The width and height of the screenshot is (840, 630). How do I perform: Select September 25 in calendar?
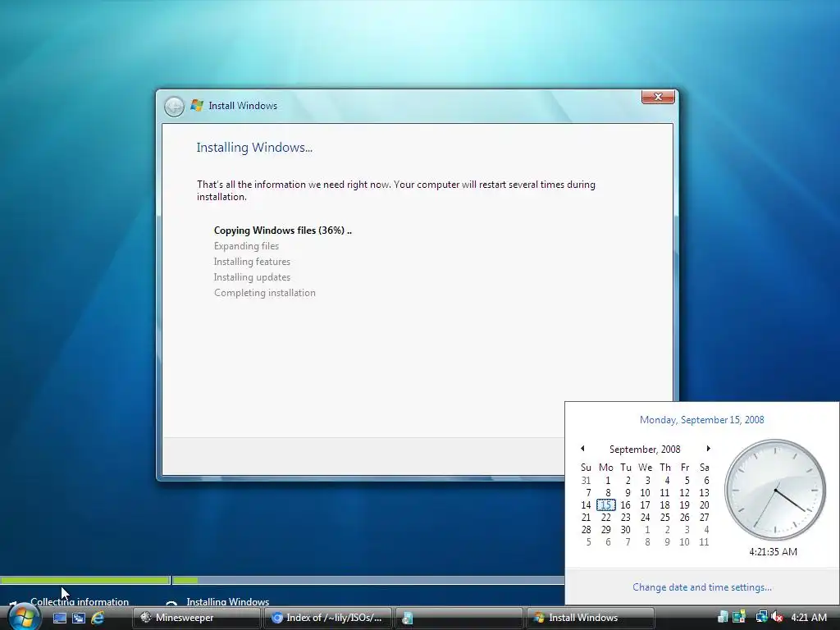(664, 518)
